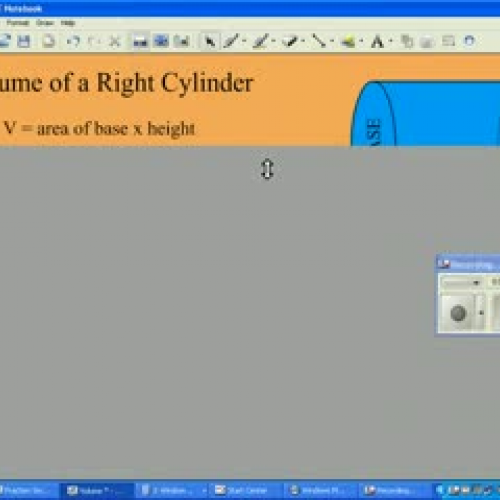Open the Format menu
This screenshot has height=500, width=500.
18,23
